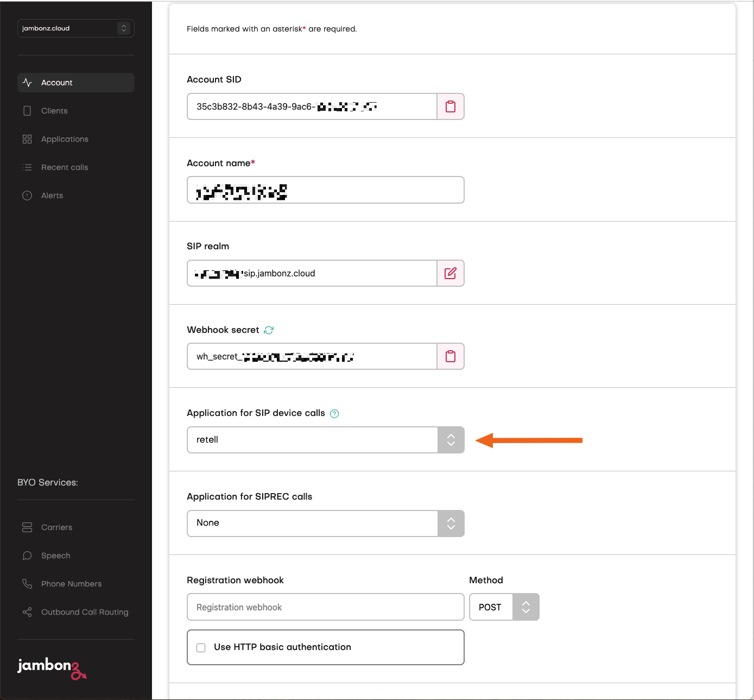Viewport: 754px width, 700px height.
Task: Check the HTTP basic authentication box
Action: pos(201,647)
